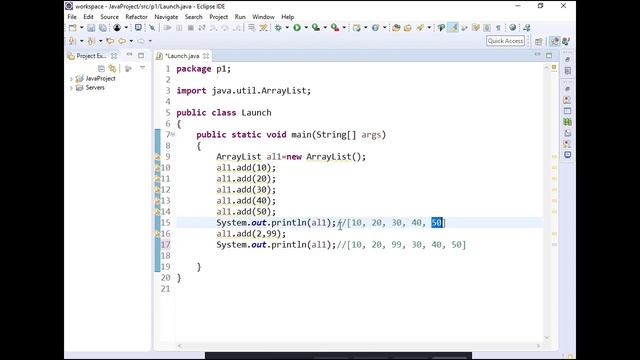This screenshot has width=640, height=360.
Task: Open the Refactor menu
Action: [136, 17]
